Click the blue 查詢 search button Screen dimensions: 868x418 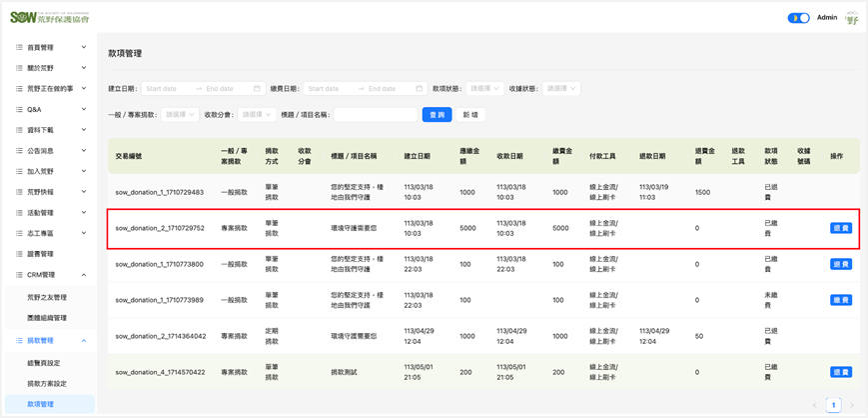pyautogui.click(x=436, y=115)
